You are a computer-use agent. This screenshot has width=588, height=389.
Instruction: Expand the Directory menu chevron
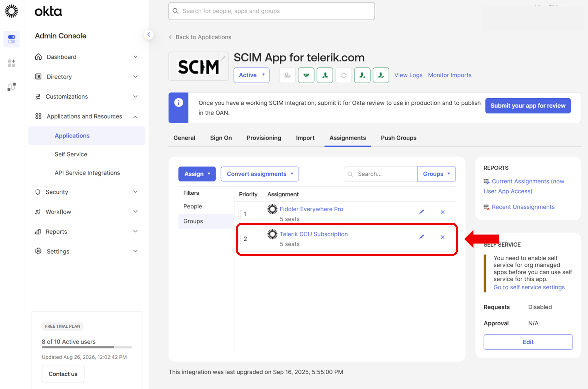pyautogui.click(x=135, y=77)
